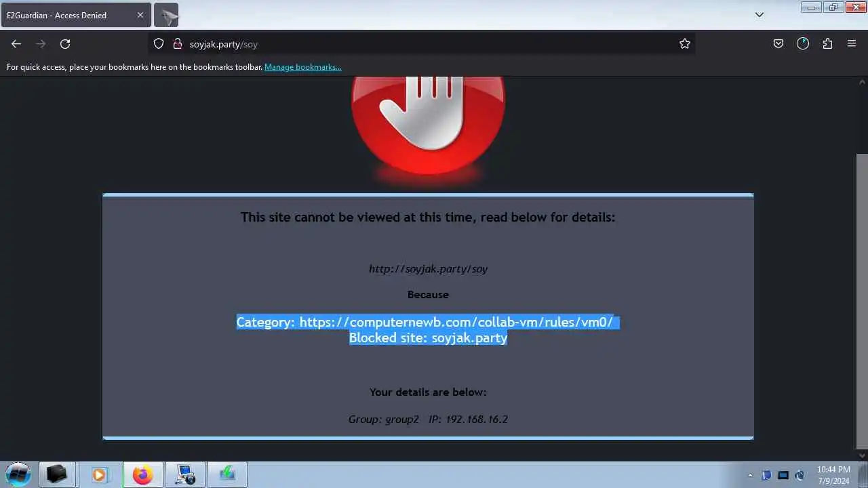This screenshot has height=488, width=868.
Task: Click the 'Your details are below:' text
Action: coord(428,392)
